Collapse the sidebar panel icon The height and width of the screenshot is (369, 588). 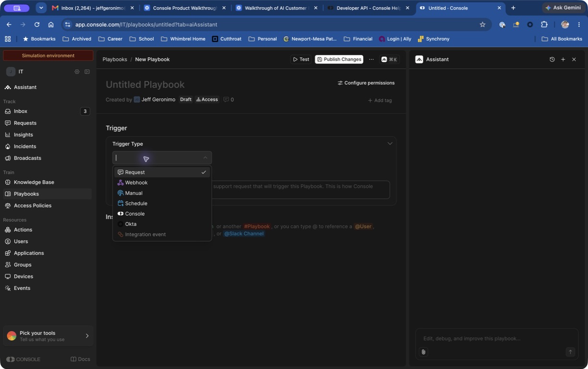coord(87,72)
